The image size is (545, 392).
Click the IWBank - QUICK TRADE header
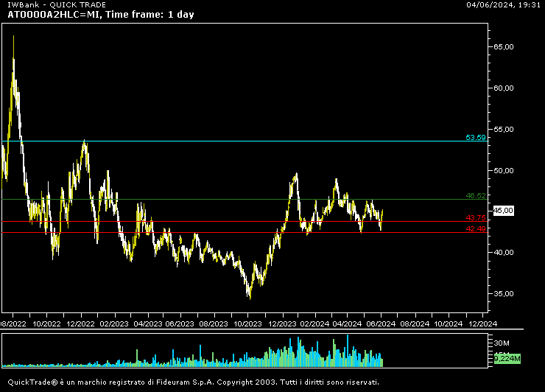57,5
